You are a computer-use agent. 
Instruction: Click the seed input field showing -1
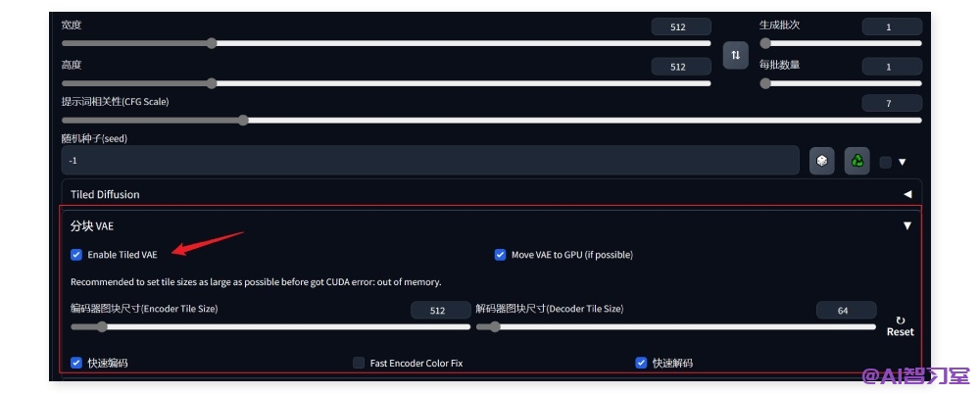click(430, 161)
